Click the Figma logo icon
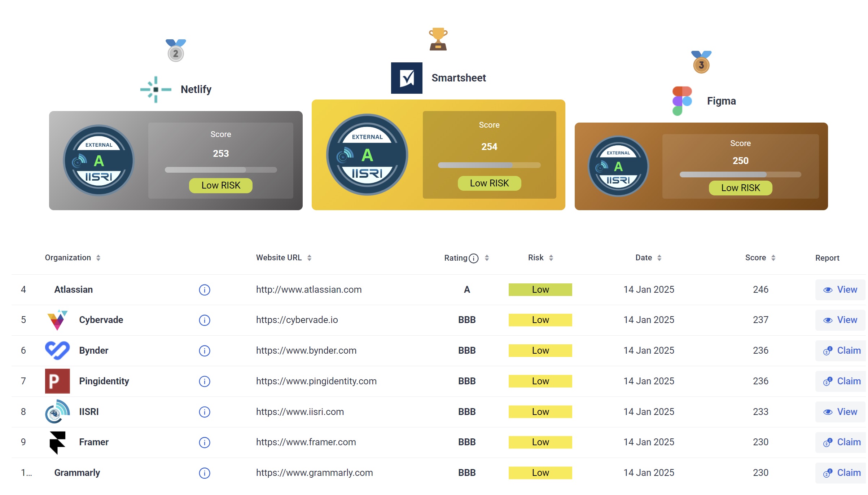This screenshot has height=495, width=868. click(x=682, y=101)
